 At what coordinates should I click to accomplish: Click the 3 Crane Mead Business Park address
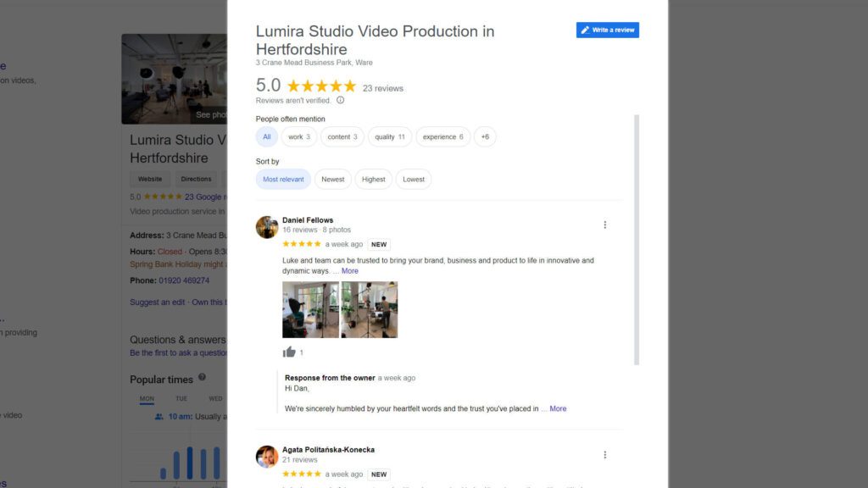click(x=314, y=63)
